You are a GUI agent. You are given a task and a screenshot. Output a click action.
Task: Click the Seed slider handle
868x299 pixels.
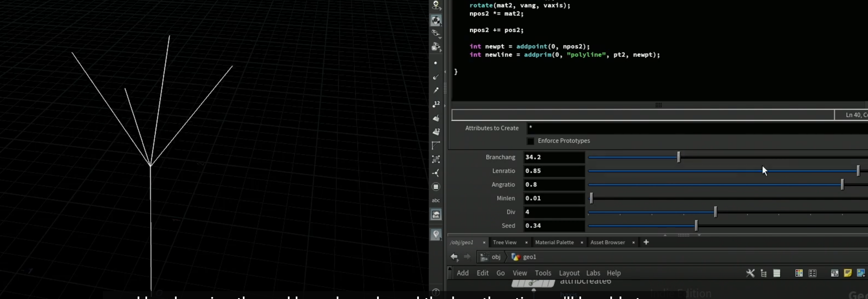point(696,226)
